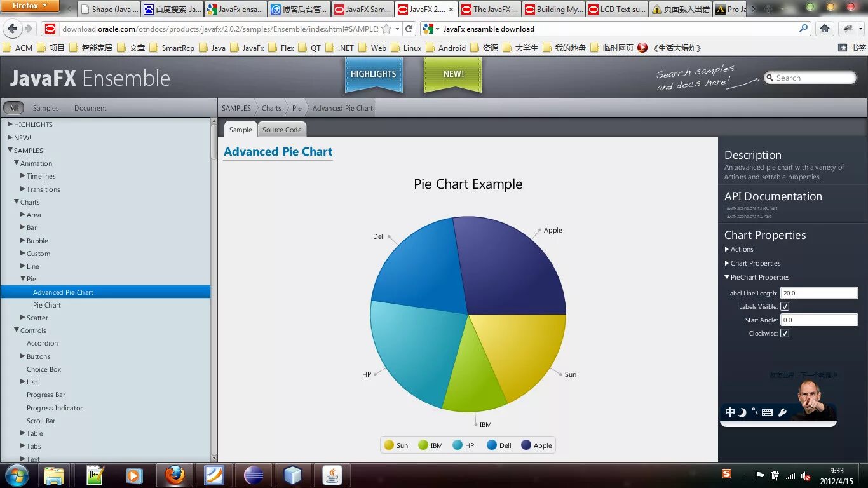This screenshot has height=488, width=868.
Task: Open the ACM bookmarks folder
Action: pos(18,48)
